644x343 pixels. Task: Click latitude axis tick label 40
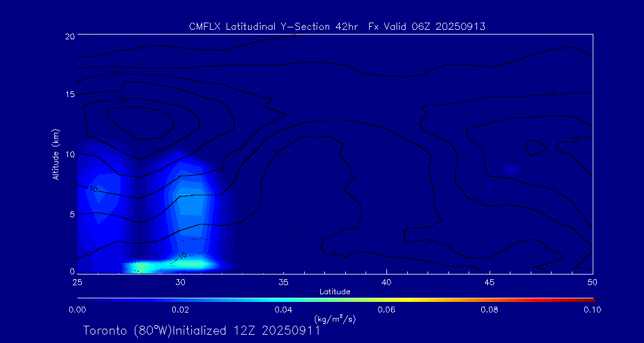[386, 282]
